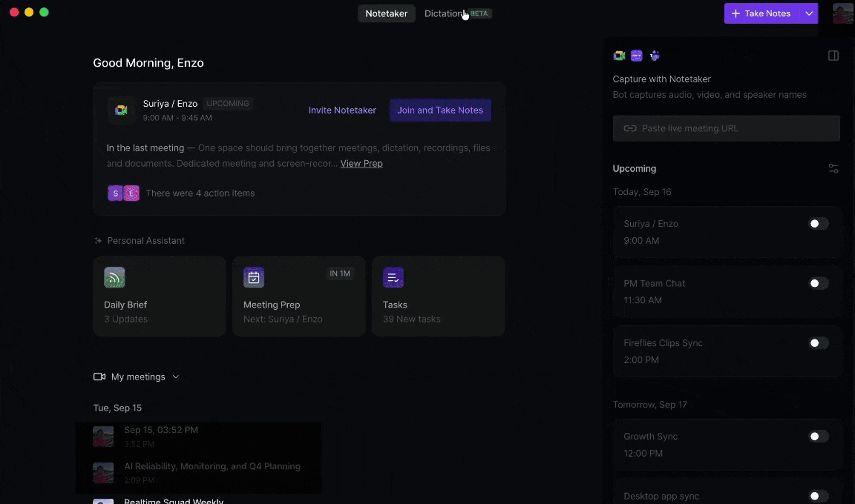Viewport: 855px width, 504px height.
Task: Click the Paste live meeting URL field
Action: coord(726,128)
